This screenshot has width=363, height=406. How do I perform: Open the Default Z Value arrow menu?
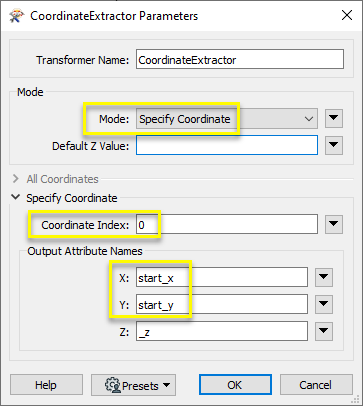334,145
